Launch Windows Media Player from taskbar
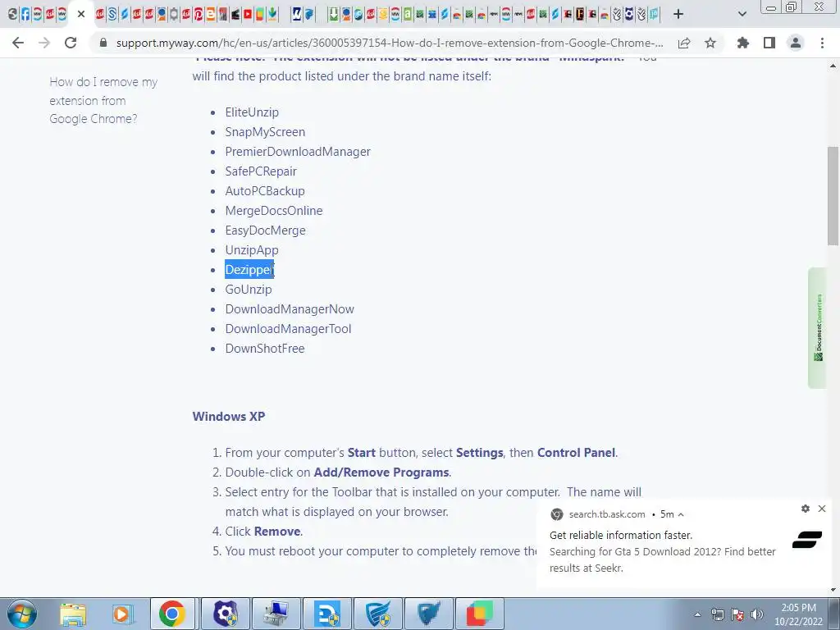The height and width of the screenshot is (630, 840). point(123,614)
